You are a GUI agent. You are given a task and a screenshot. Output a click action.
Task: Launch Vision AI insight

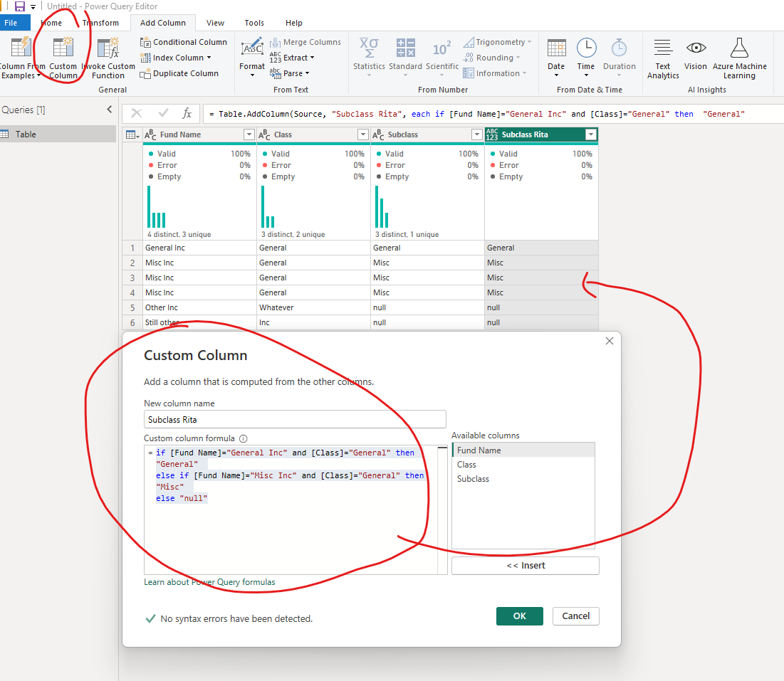coord(696,54)
